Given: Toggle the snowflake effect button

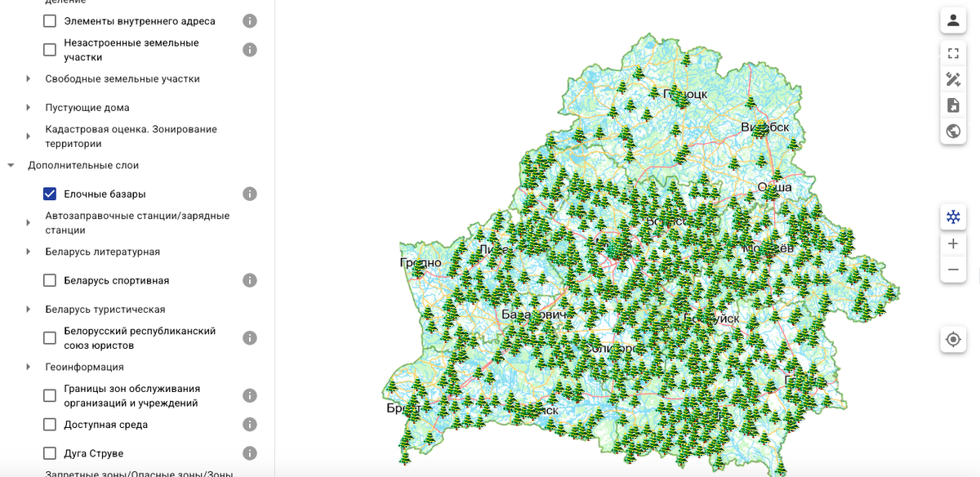Looking at the screenshot, I should click(953, 217).
